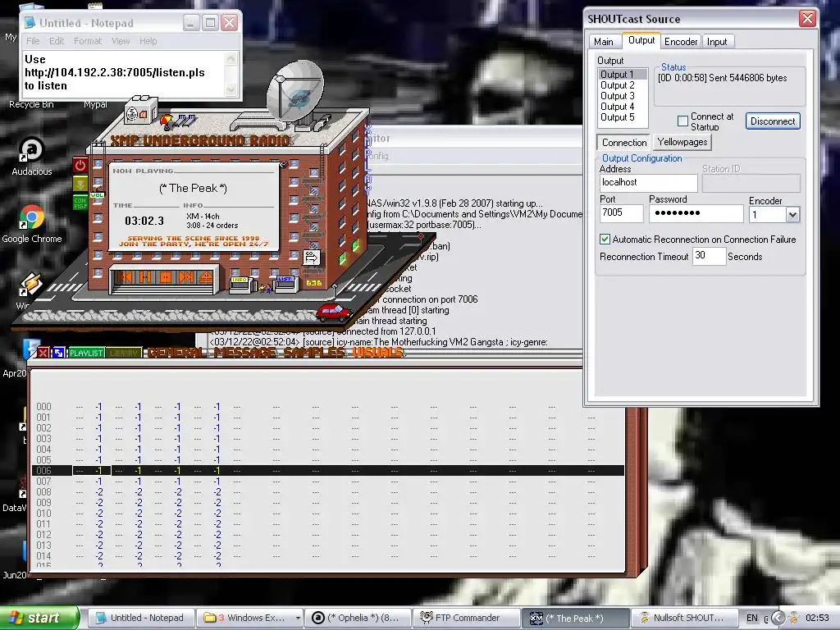840x630 pixels.
Task: Open Notepad Format menu
Action: (x=87, y=41)
